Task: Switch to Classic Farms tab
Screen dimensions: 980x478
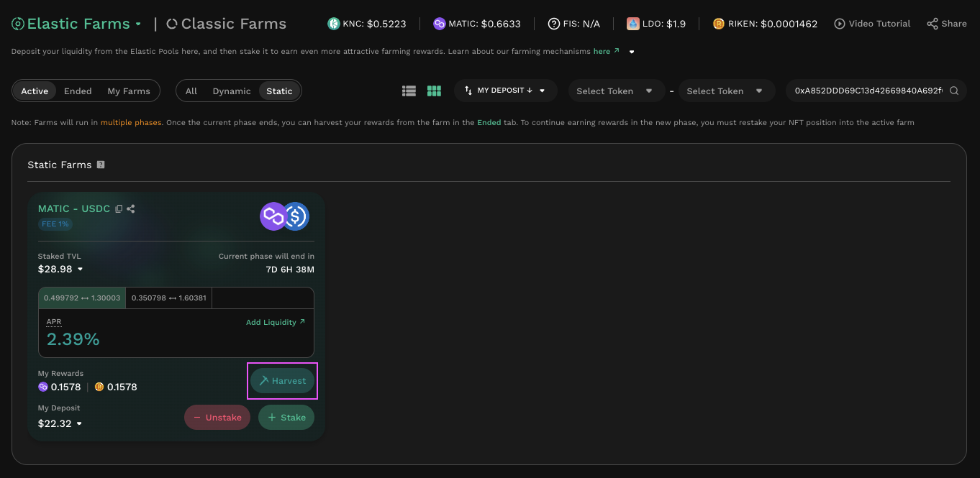Action: tap(226, 24)
